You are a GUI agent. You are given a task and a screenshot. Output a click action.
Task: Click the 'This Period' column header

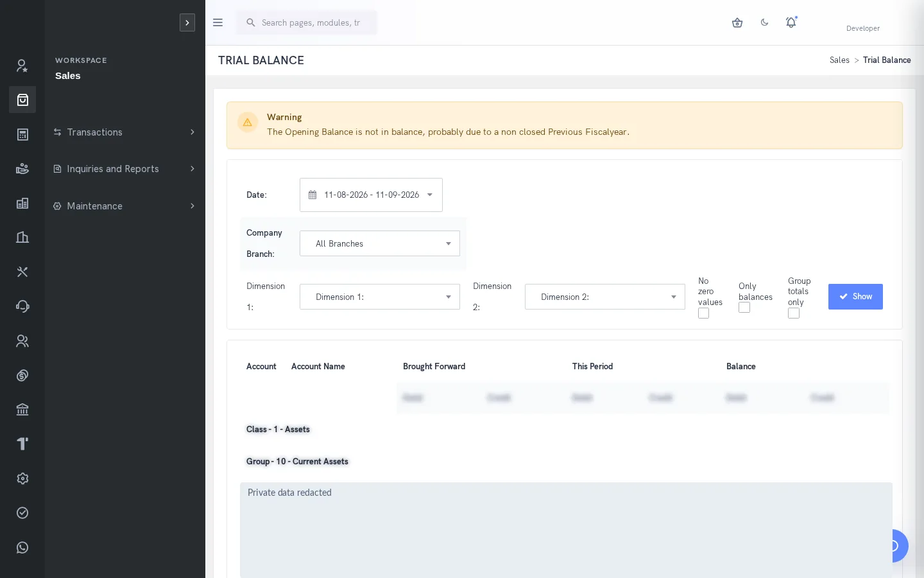pyautogui.click(x=592, y=367)
